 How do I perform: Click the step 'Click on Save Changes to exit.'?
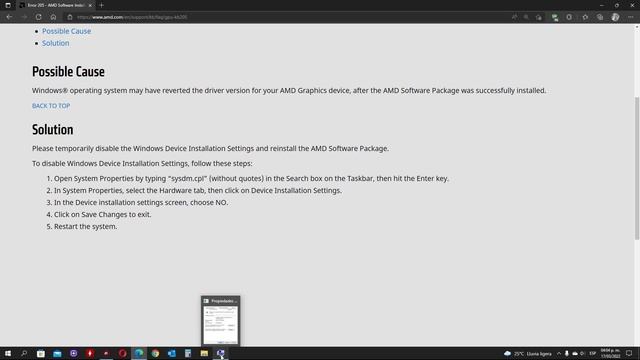click(x=102, y=214)
